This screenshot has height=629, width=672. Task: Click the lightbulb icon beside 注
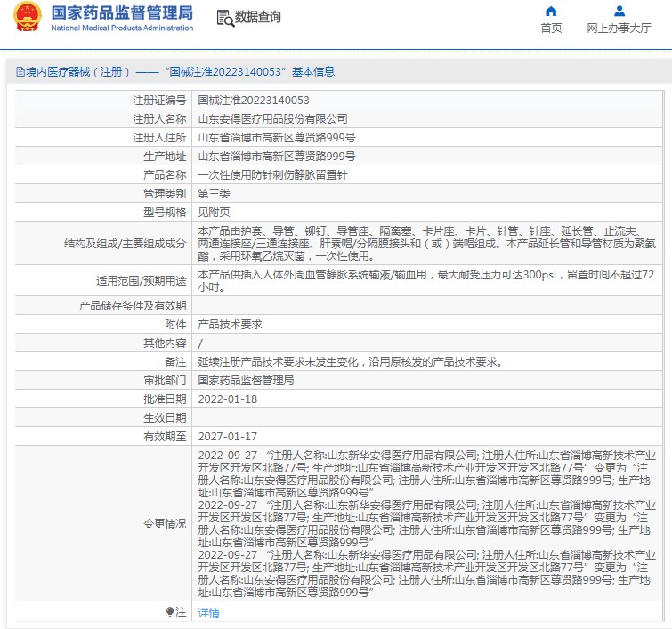[170, 611]
